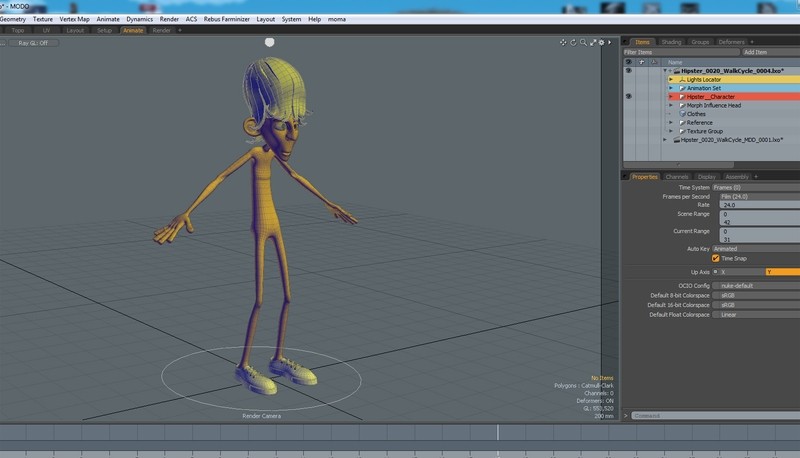800x458 pixels.
Task: Click the viewport pan/move icon
Action: point(564,43)
